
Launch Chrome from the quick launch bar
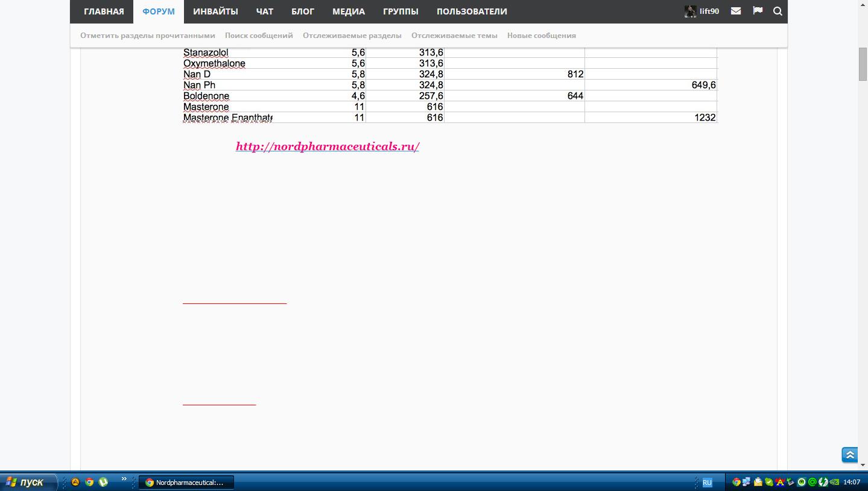click(x=89, y=482)
